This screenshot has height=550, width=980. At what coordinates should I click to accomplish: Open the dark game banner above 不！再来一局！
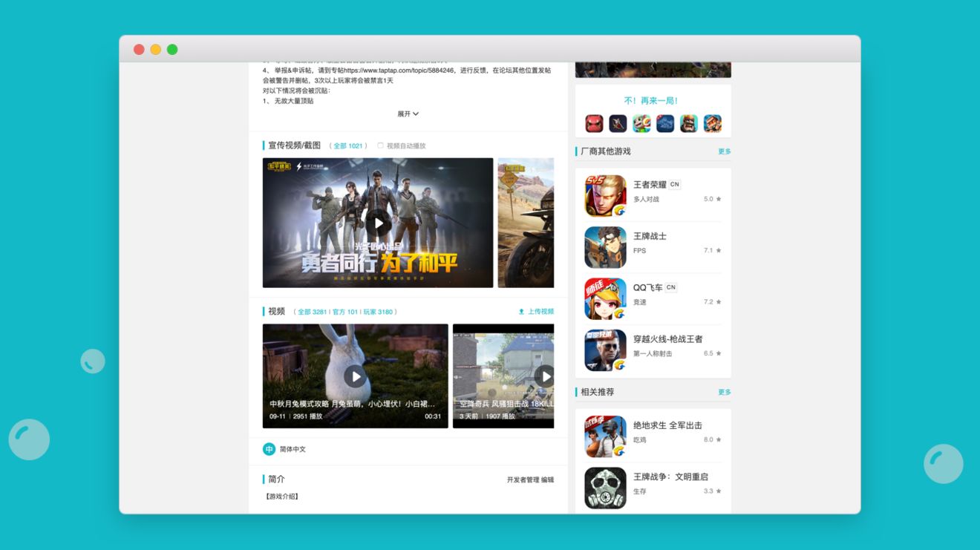pyautogui.click(x=653, y=70)
